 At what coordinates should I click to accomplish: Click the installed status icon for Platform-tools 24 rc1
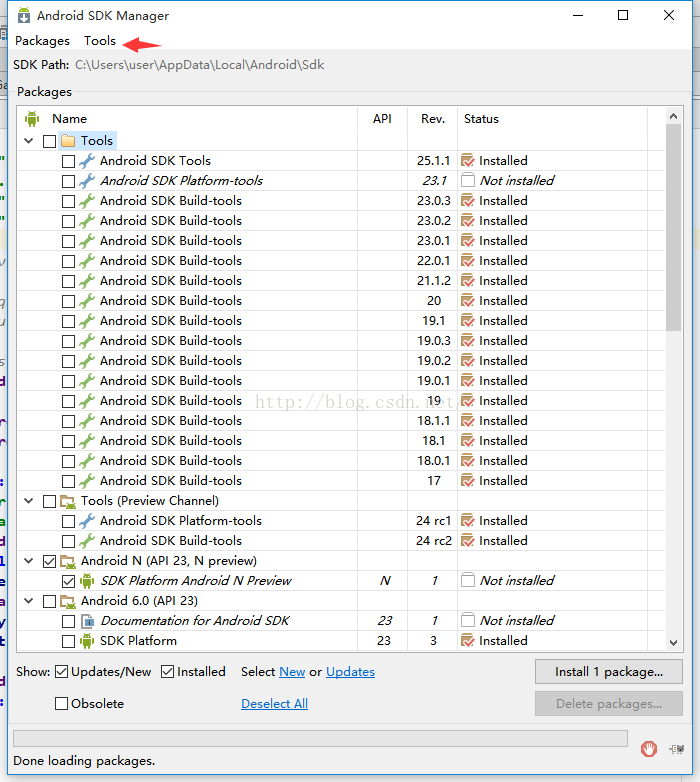coord(468,521)
